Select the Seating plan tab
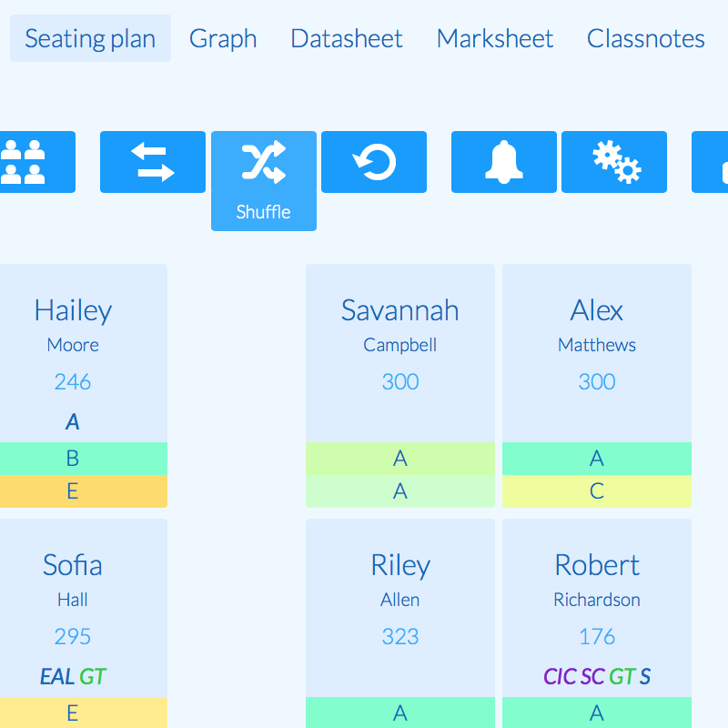Screen dimensions: 728x728 pyautogui.click(x=90, y=38)
